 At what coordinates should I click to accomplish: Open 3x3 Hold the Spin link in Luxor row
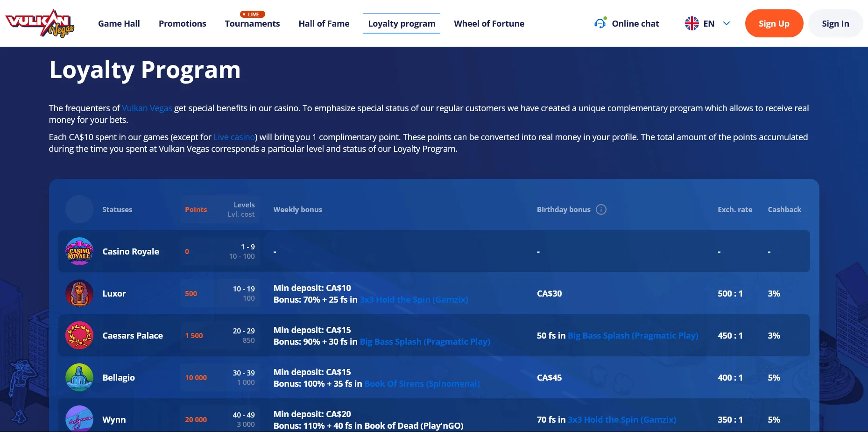414,300
